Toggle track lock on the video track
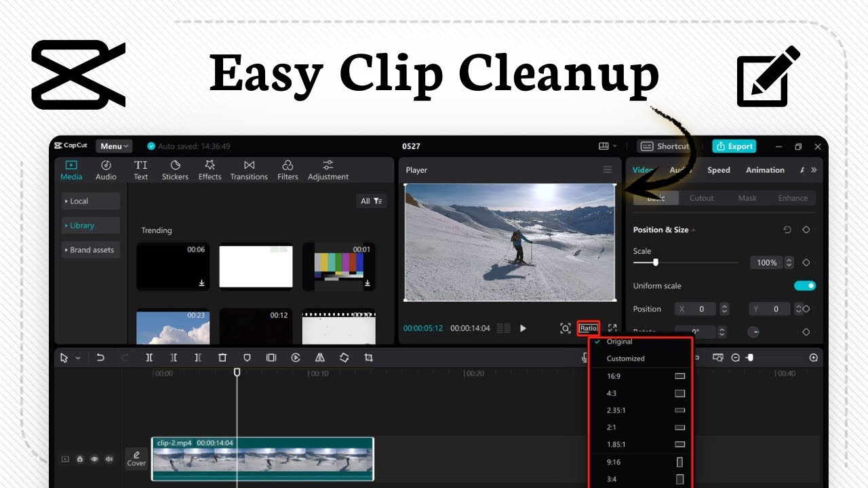 tap(80, 459)
